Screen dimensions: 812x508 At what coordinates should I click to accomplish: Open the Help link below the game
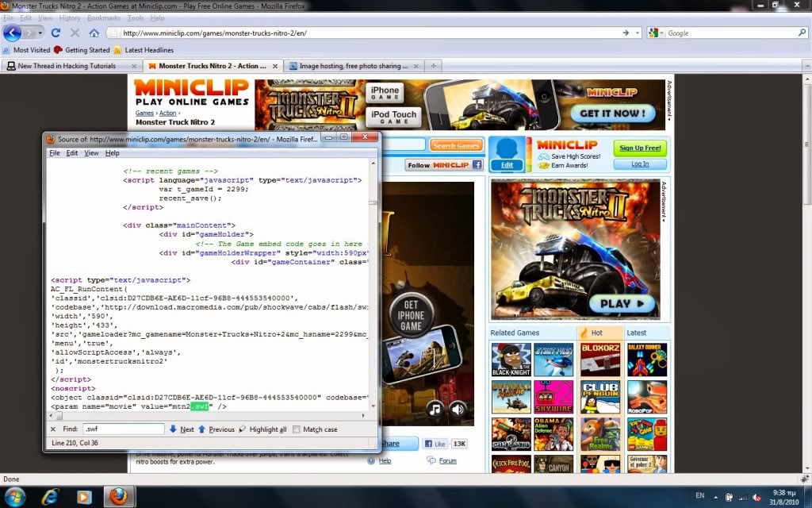click(385, 461)
